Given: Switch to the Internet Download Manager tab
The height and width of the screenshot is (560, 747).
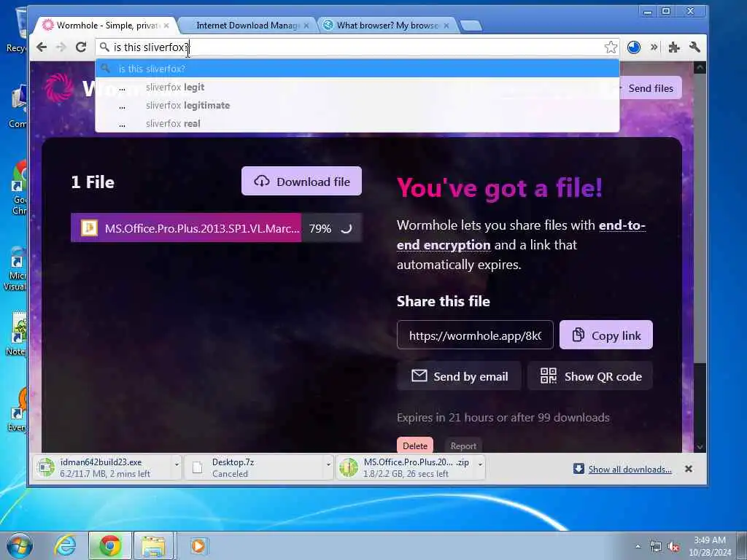Looking at the screenshot, I should click(248, 26).
